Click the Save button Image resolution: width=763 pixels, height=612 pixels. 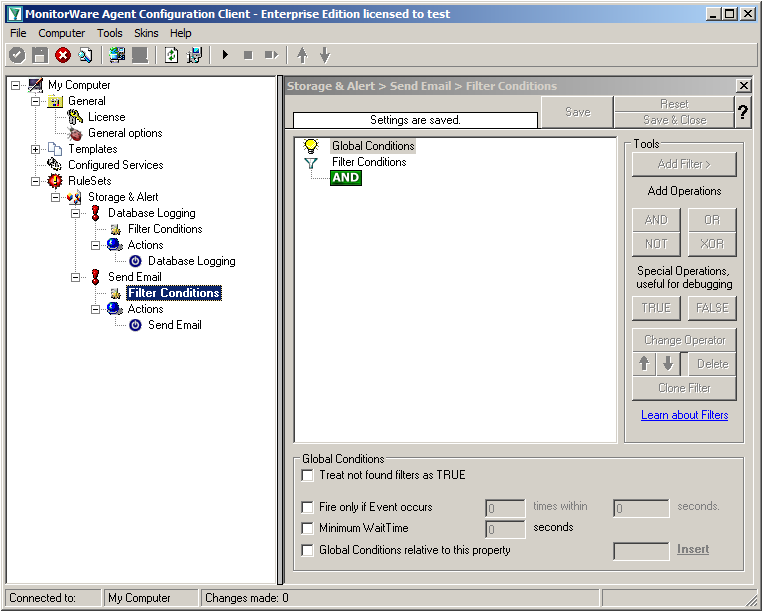(577, 112)
